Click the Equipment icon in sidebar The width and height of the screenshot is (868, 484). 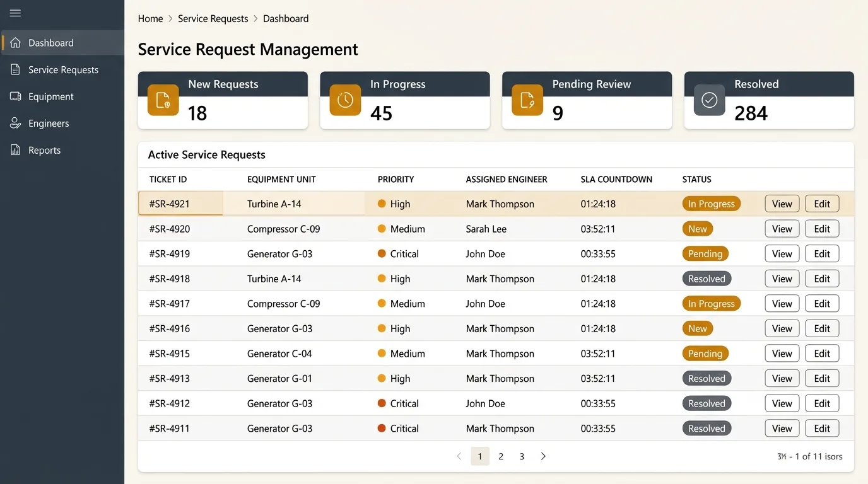click(16, 96)
